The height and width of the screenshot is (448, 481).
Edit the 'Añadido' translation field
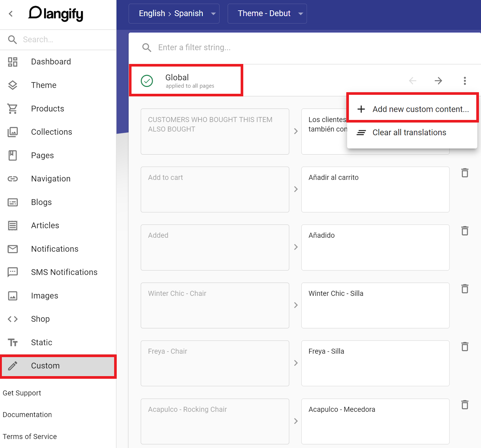point(375,247)
